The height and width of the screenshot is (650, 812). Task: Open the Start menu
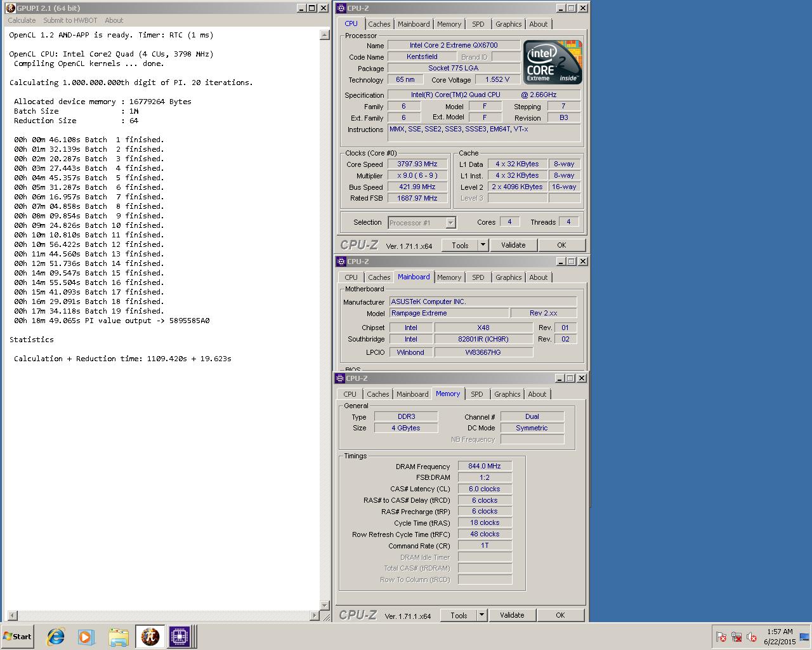pyautogui.click(x=18, y=637)
